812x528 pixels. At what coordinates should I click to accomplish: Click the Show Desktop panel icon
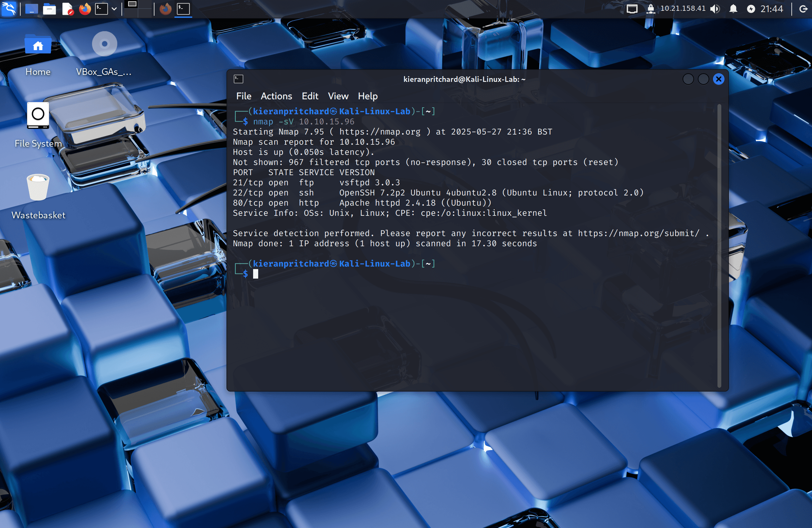31,9
